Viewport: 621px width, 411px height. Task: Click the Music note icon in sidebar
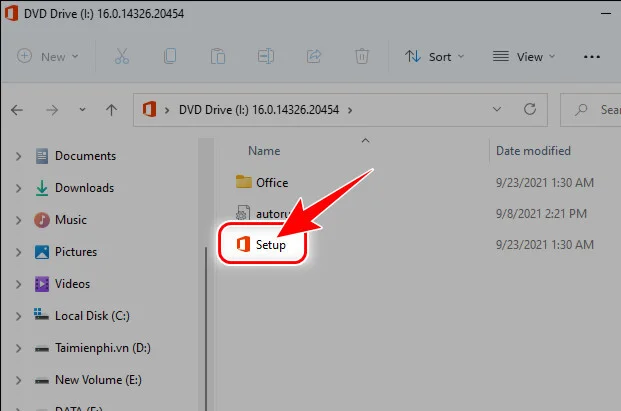point(42,220)
